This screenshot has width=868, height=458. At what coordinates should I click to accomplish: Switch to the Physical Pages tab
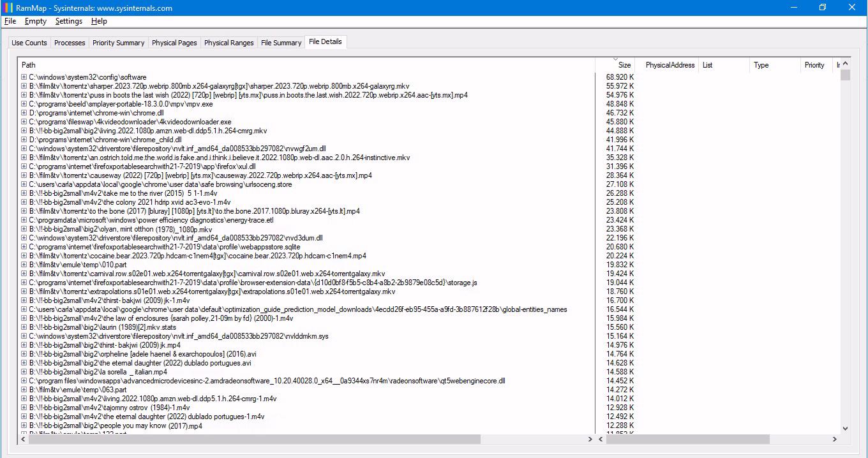(174, 43)
